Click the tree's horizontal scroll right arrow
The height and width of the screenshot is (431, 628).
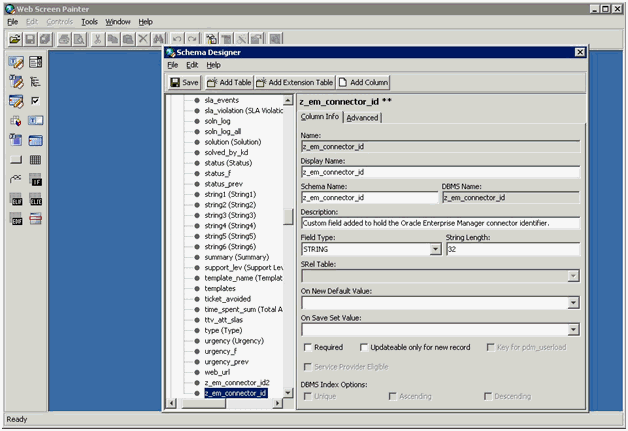[x=278, y=403]
